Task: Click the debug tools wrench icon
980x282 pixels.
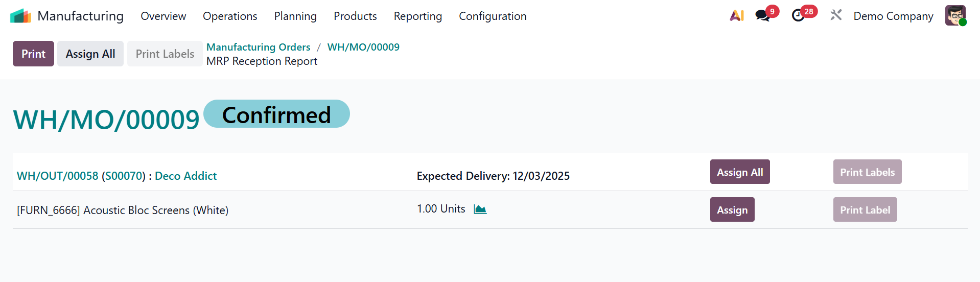Action: coord(836,16)
